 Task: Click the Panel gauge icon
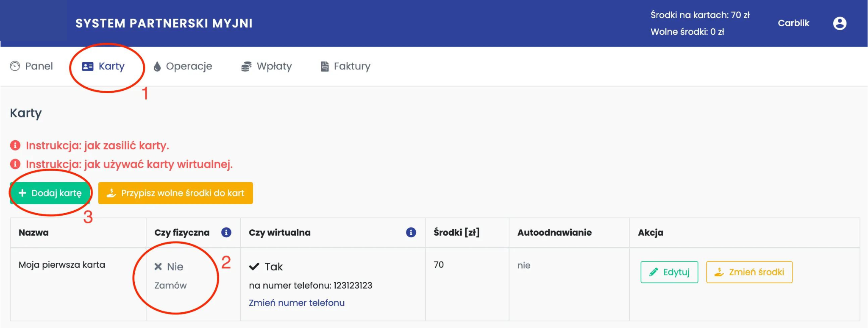(15, 66)
